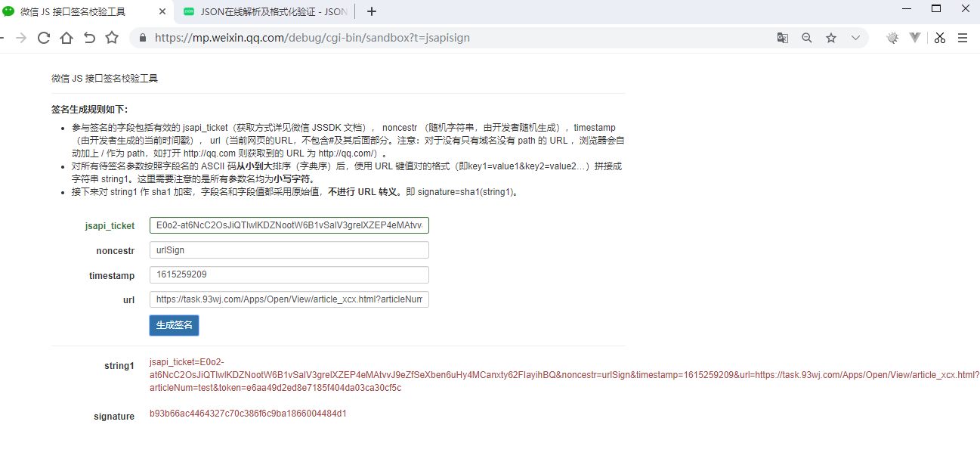Click the favorite star inside address bar
The image size is (980, 468).
pyautogui.click(x=831, y=38)
